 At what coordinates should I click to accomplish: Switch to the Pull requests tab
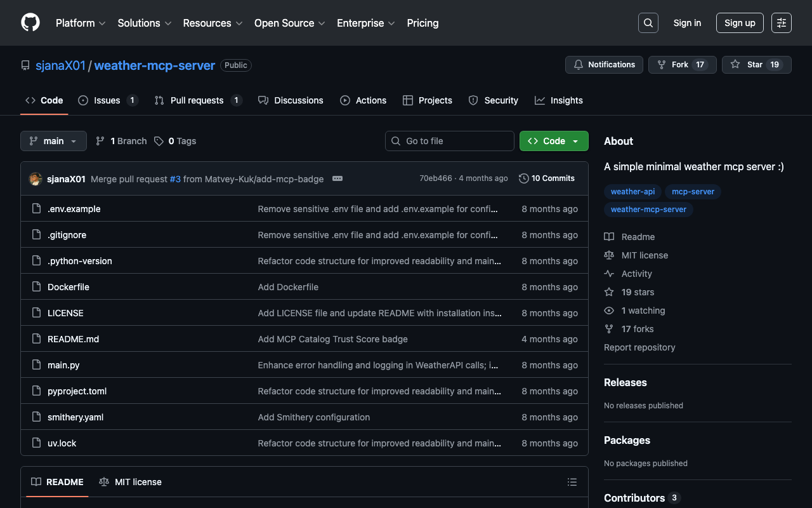pos(197,100)
